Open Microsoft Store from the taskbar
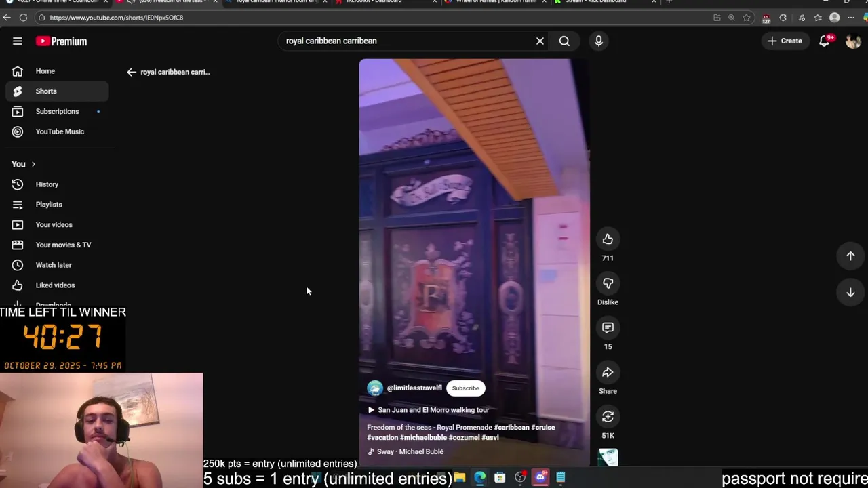Viewport: 868px width, 488px height. point(500,478)
